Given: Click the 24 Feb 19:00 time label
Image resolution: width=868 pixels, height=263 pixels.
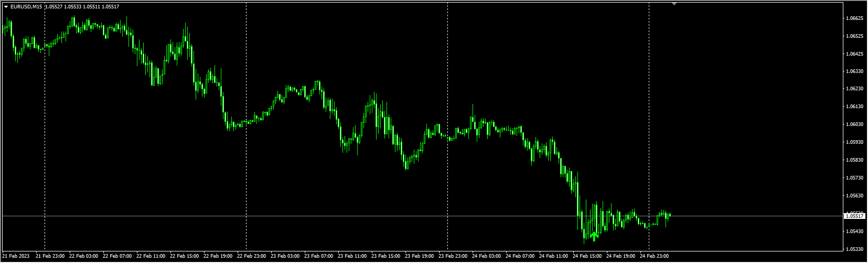Looking at the screenshot, I should [621, 257].
